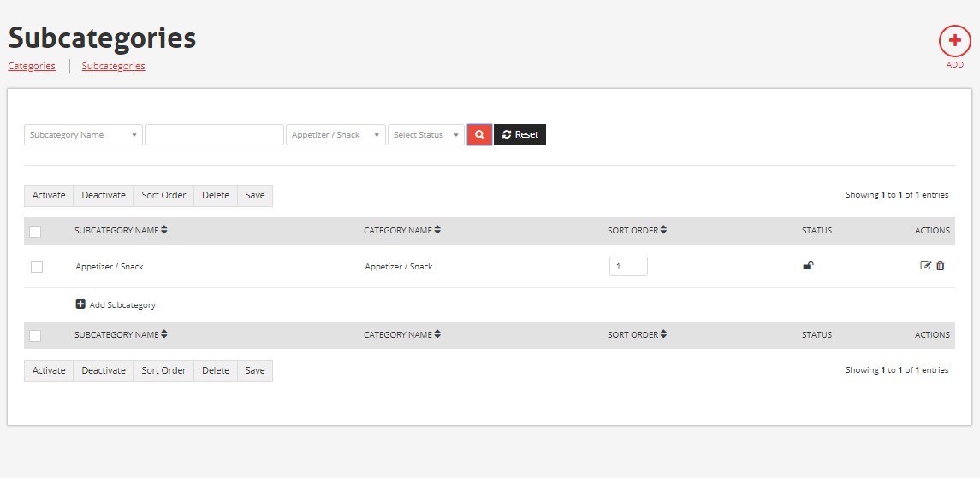The image size is (980, 478).
Task: Open the Subcategories breadcrumb link
Action: 113,66
